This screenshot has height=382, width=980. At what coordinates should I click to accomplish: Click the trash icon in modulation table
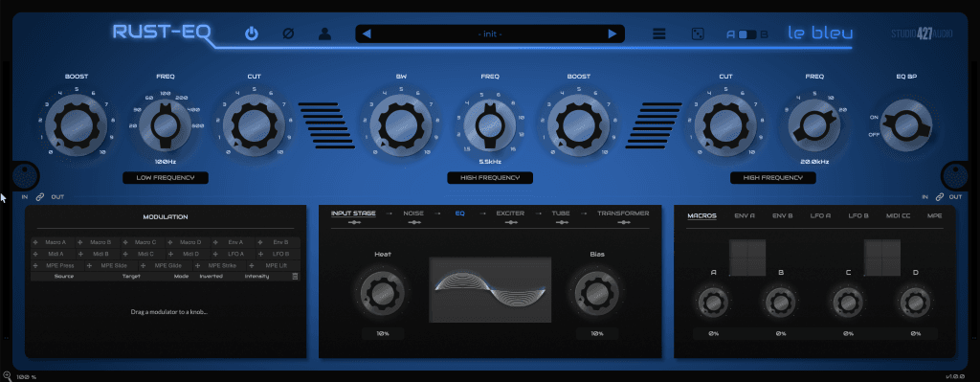[296, 276]
